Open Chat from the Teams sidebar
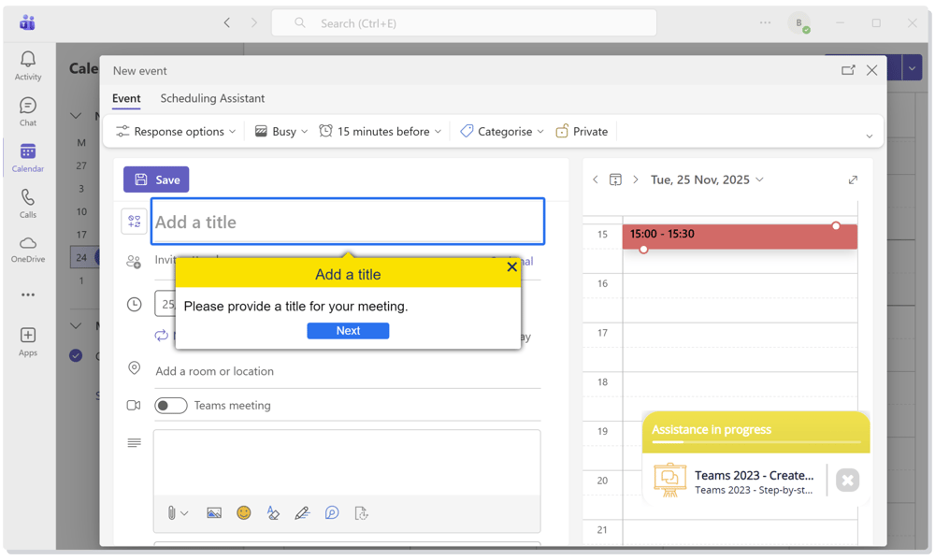Image resolution: width=935 pixels, height=560 pixels. pyautogui.click(x=27, y=109)
